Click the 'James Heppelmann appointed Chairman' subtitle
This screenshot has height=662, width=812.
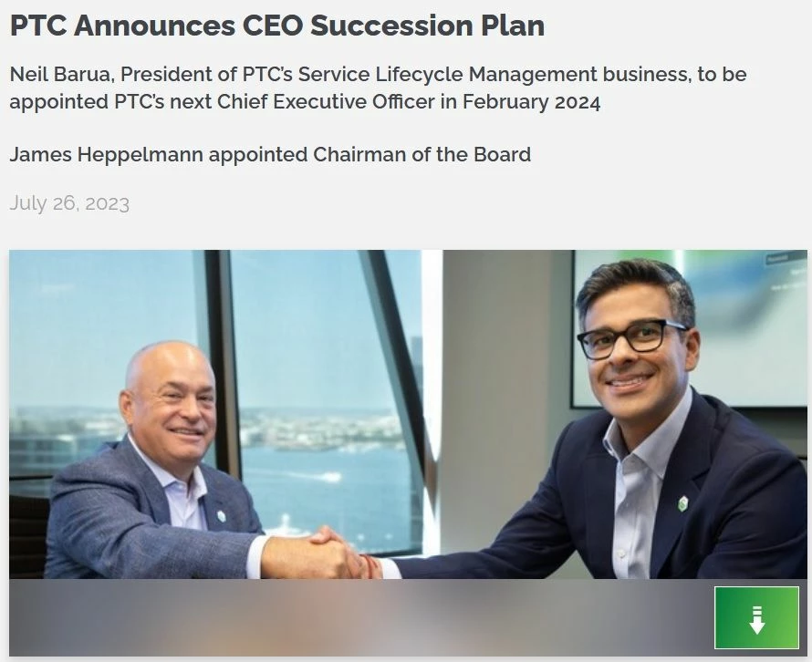tap(269, 154)
